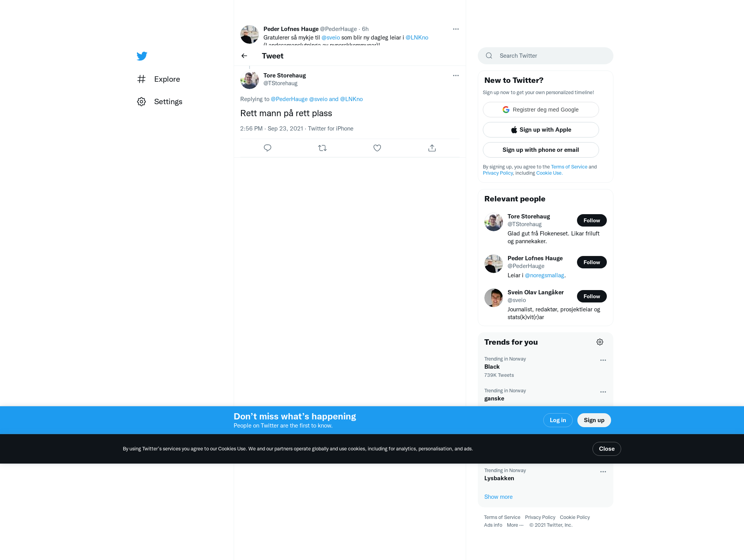Open Svein Olav Langåker's profile picture
Image resolution: width=744 pixels, height=560 pixels.
tap(494, 298)
